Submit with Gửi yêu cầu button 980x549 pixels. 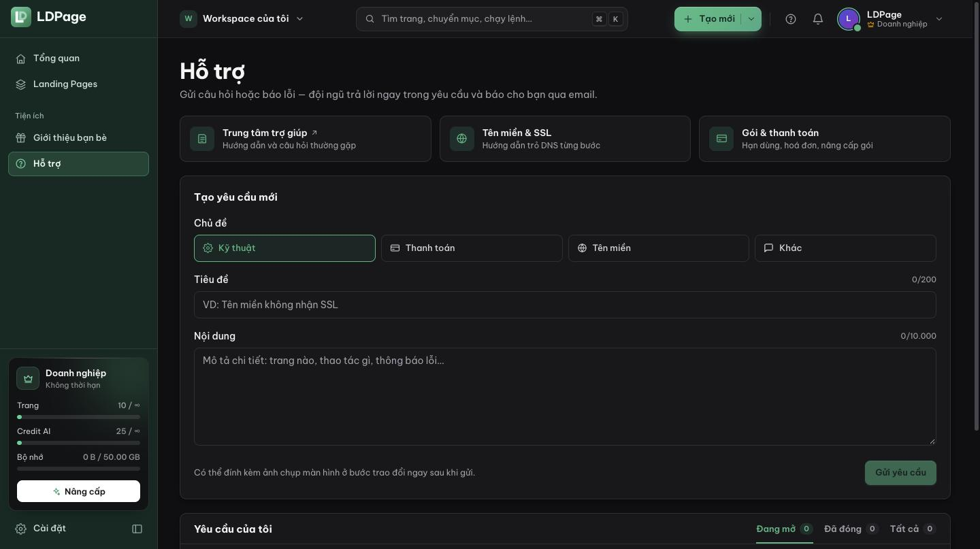click(x=900, y=473)
